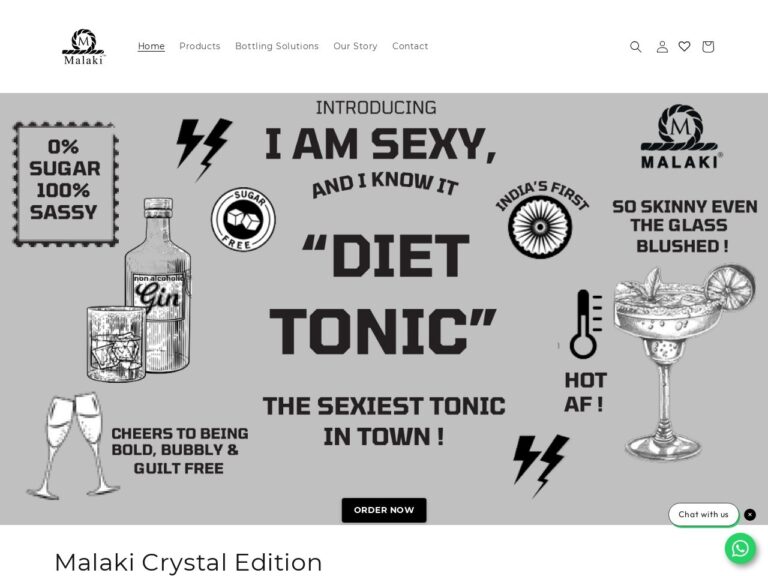The image size is (768, 576).
Task: Open the Products menu item
Action: click(200, 46)
